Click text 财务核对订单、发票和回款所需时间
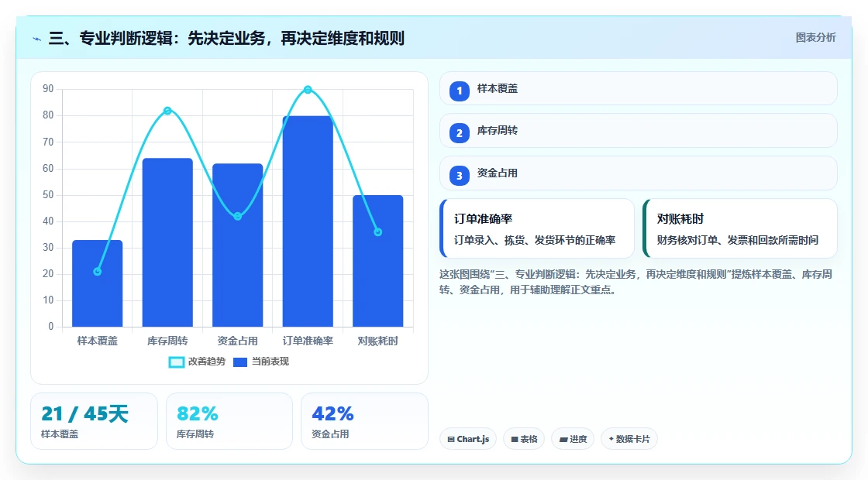The height and width of the screenshot is (480, 868). pyautogui.click(x=737, y=240)
